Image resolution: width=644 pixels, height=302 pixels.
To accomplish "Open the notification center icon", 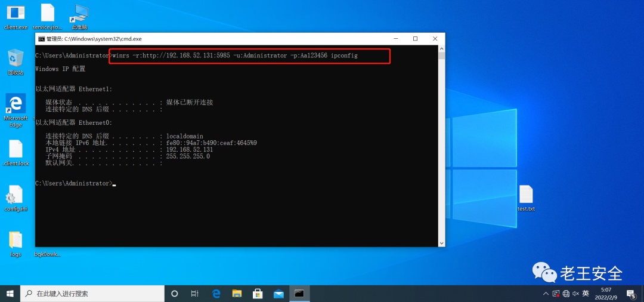I will 631,294.
